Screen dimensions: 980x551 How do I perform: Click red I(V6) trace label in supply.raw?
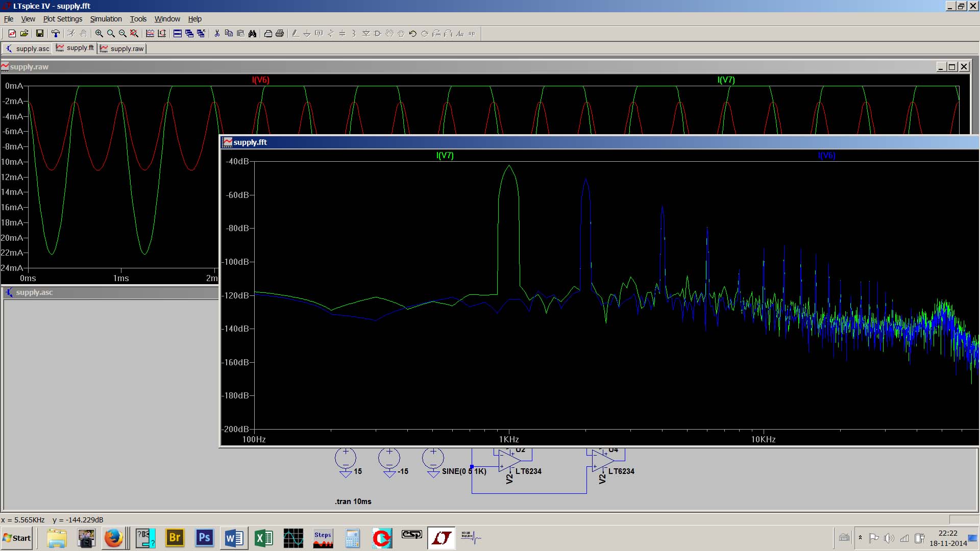click(x=260, y=80)
